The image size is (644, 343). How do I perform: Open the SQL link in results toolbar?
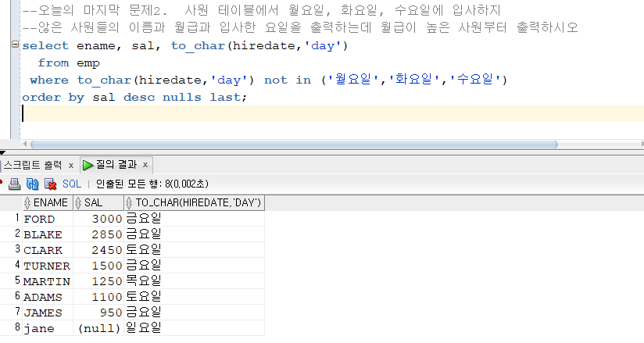[x=72, y=184]
